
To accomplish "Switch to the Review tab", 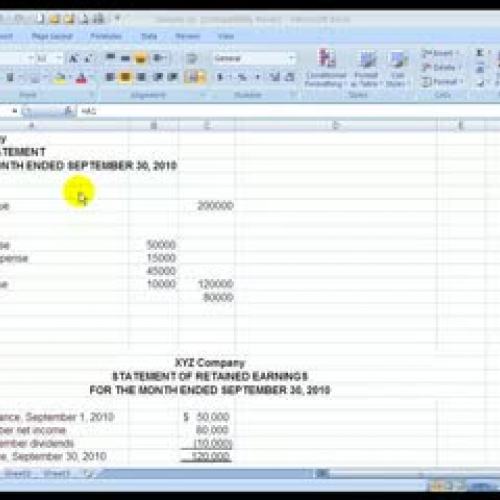I will [188, 36].
